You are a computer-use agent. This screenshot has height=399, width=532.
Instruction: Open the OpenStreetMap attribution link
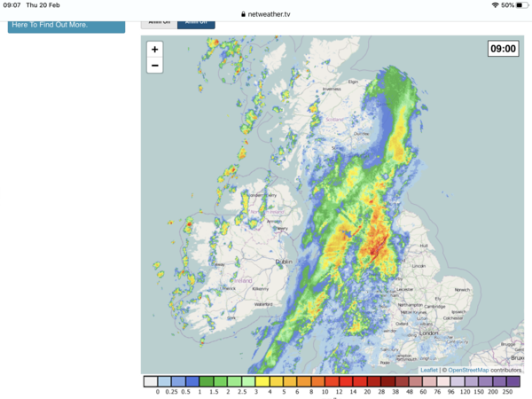click(x=468, y=370)
